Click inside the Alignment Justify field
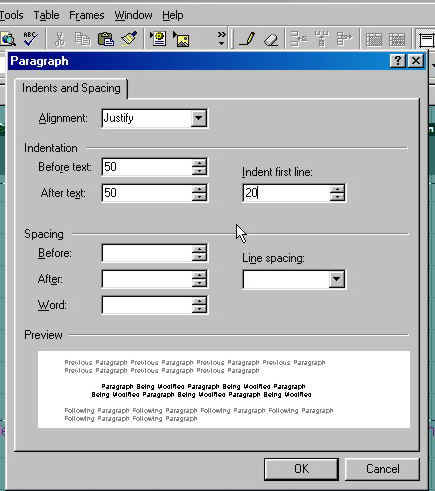The height and width of the screenshot is (491, 435). click(147, 118)
